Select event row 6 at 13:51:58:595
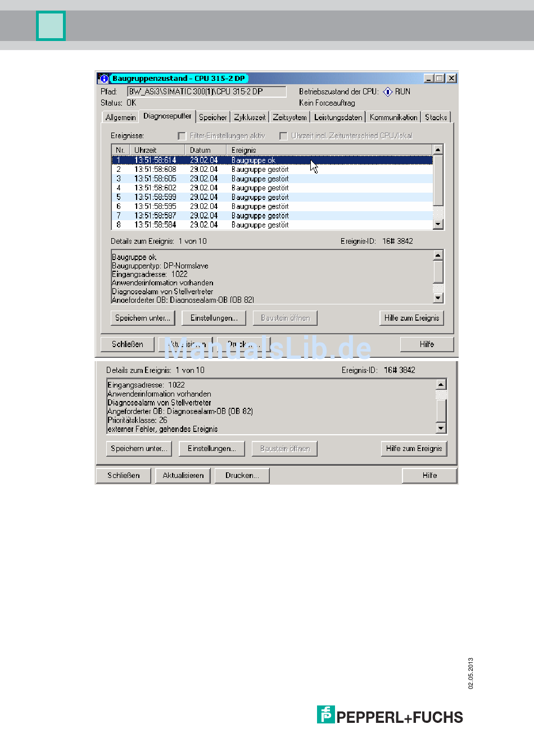534x756 pixels. [272, 206]
